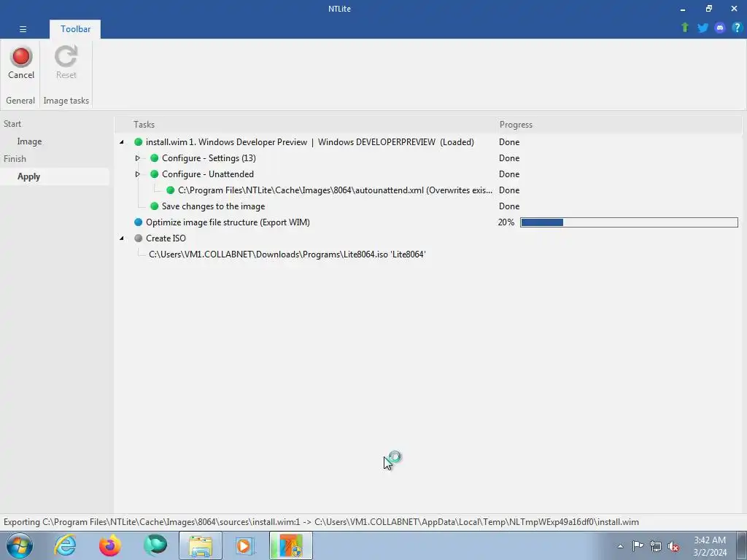The height and width of the screenshot is (560, 747).
Task: Click the General group label
Action: pos(20,101)
